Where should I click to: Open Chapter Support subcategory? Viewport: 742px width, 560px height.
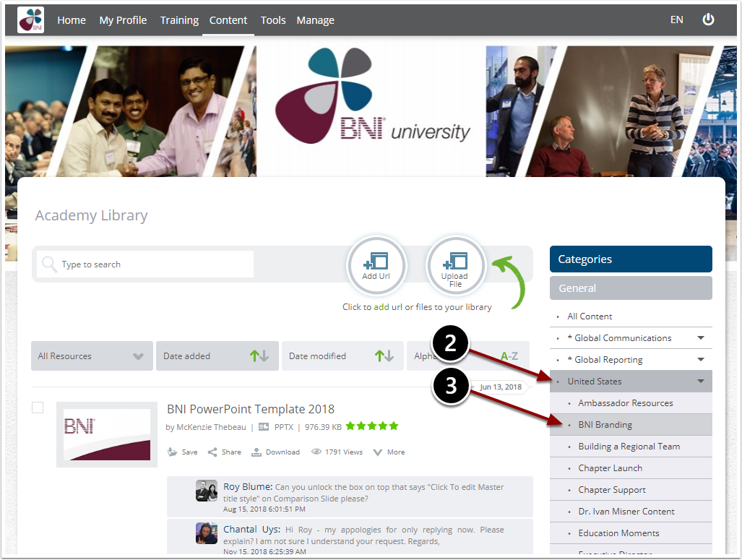631,490
